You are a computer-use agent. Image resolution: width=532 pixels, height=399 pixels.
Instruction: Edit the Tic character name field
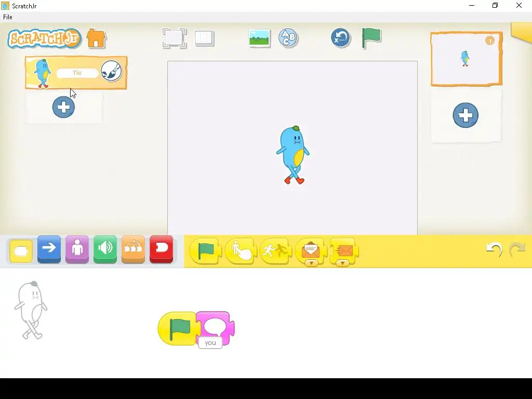click(77, 73)
